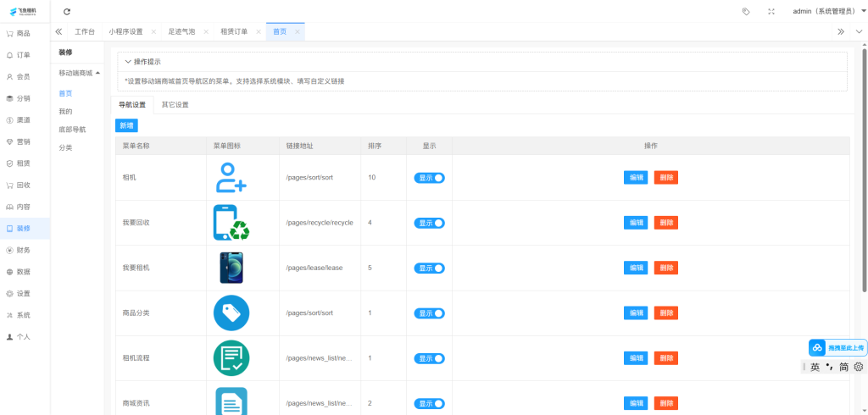Viewport: 868px width, 415px height.
Task: Close the 首页 tab
Action: tap(298, 32)
